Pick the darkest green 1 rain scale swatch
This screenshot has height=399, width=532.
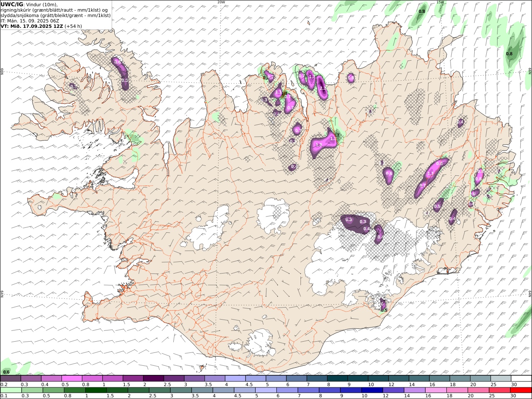[96, 390]
